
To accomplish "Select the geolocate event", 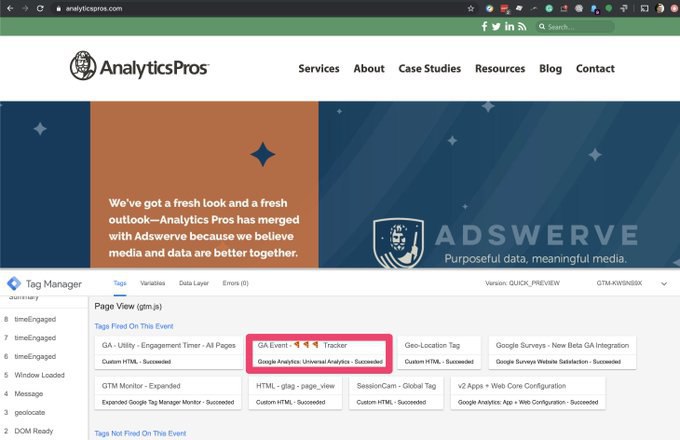I will click(x=29, y=412).
